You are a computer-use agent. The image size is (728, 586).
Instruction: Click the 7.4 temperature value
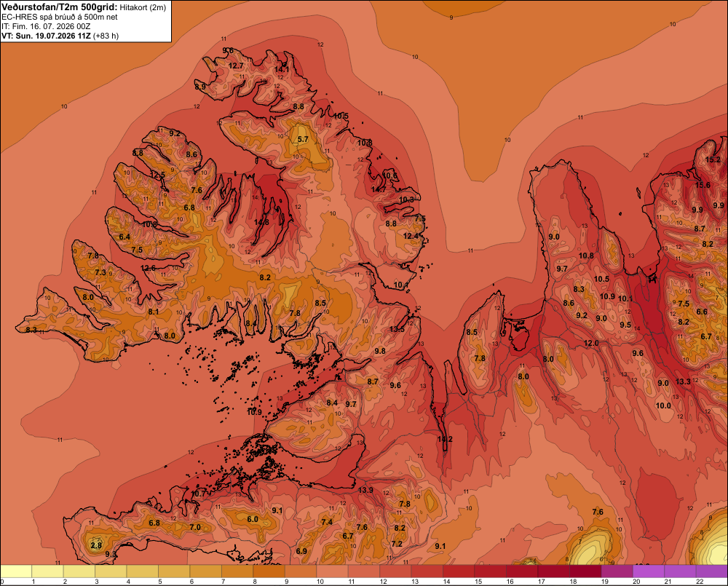327,522
